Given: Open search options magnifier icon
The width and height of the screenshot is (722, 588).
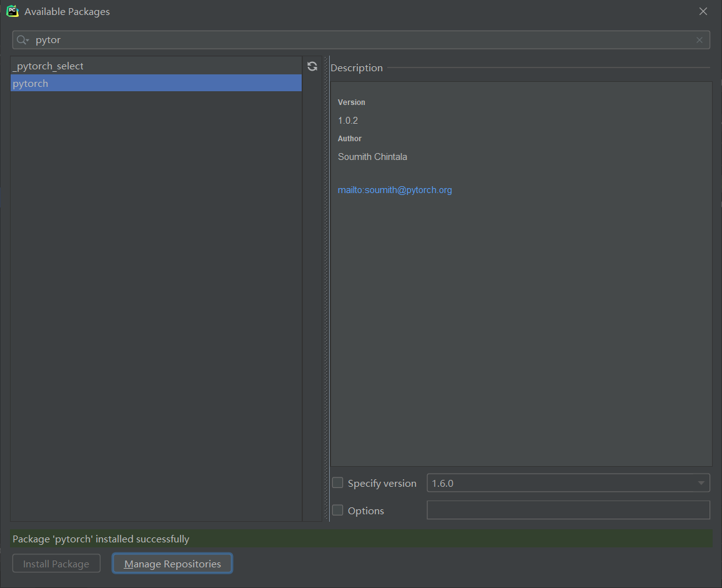Looking at the screenshot, I should [x=22, y=40].
